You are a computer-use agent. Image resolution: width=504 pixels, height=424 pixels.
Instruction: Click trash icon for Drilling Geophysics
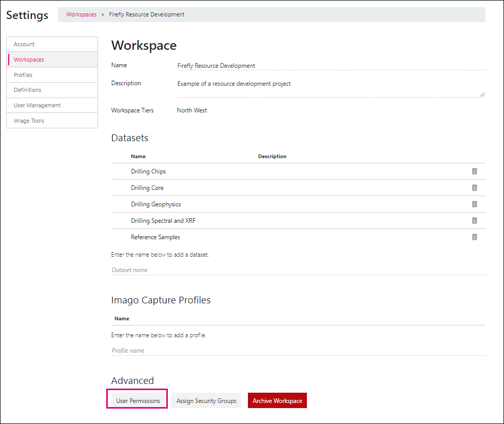coord(474,204)
